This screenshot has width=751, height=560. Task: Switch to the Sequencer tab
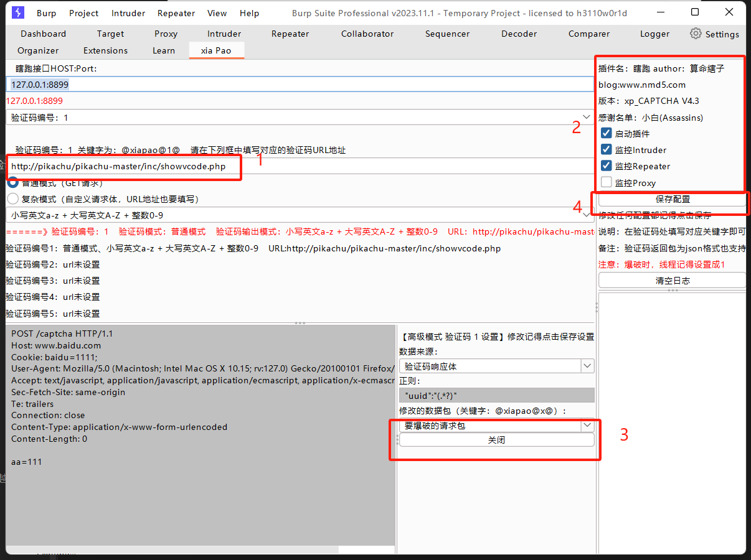(x=447, y=34)
